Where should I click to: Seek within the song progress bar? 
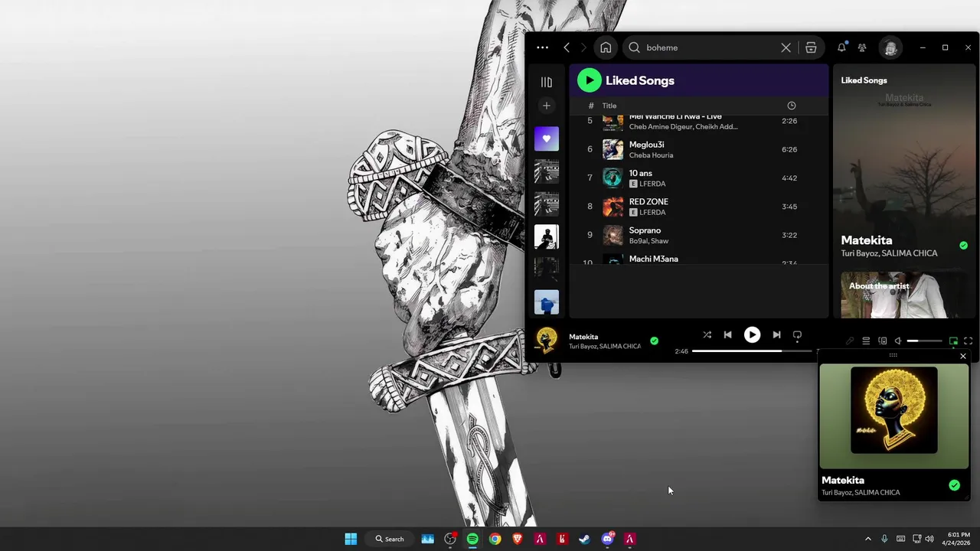[752, 351]
